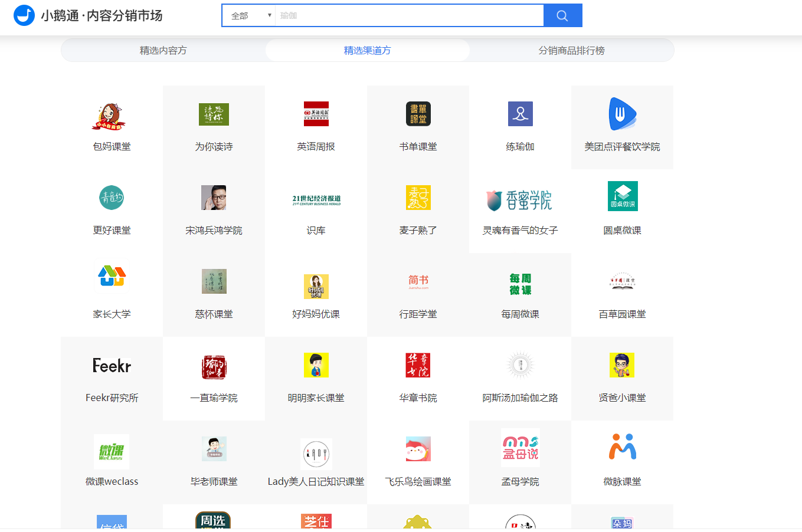Click the 21世纪经济报道 识库 logo
This screenshot has height=532, width=802.
[x=316, y=200]
